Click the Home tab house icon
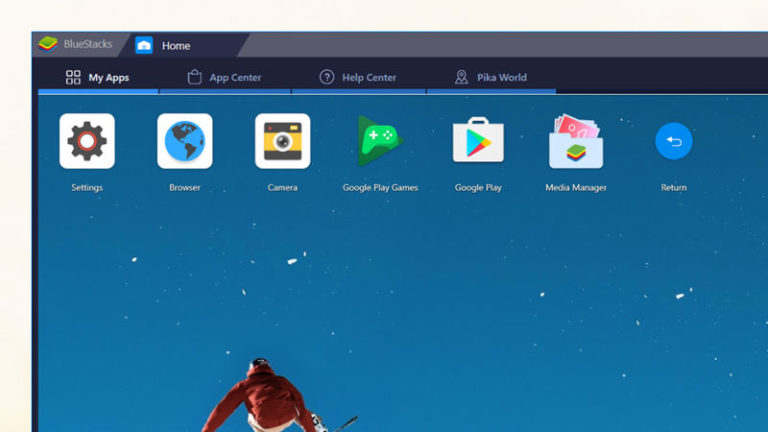Image resolution: width=768 pixels, height=432 pixels. coord(144,45)
